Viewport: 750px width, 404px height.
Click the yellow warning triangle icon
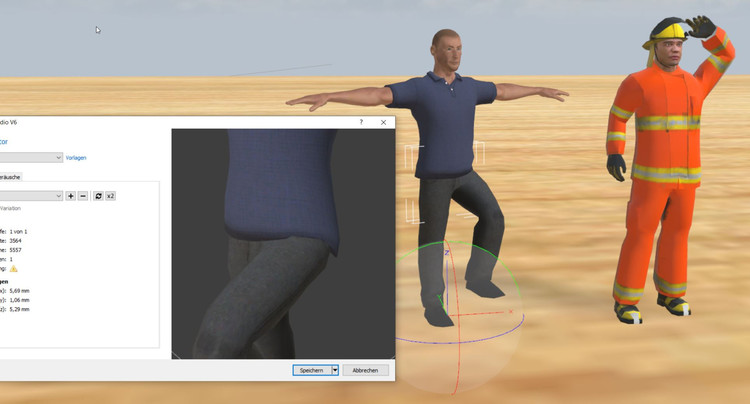point(13,269)
